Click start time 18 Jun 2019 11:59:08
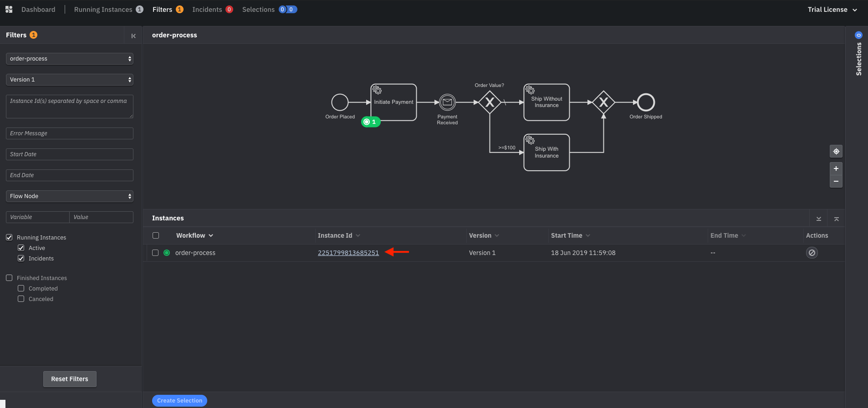 583,253
